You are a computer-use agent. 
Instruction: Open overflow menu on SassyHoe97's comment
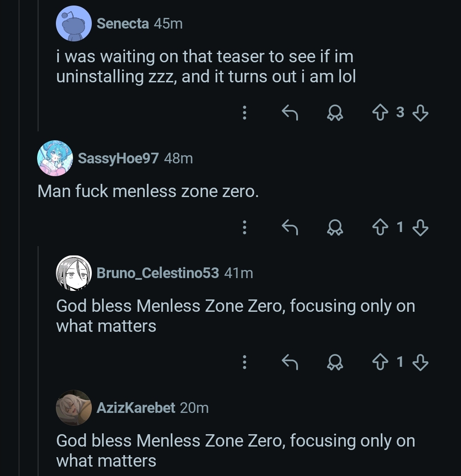(x=244, y=228)
